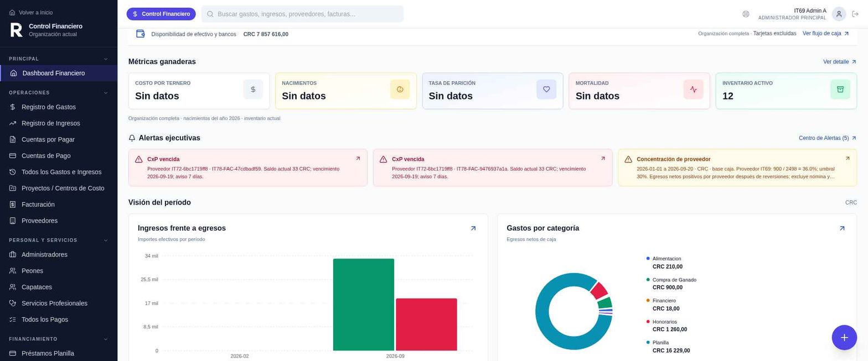This screenshot has width=868, height=361.
Task: Click the Todos los Pagos list icon
Action: [x=13, y=320]
